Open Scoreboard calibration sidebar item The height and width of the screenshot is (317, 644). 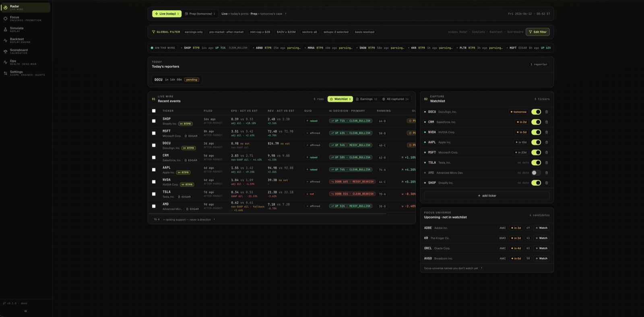coord(26,51)
